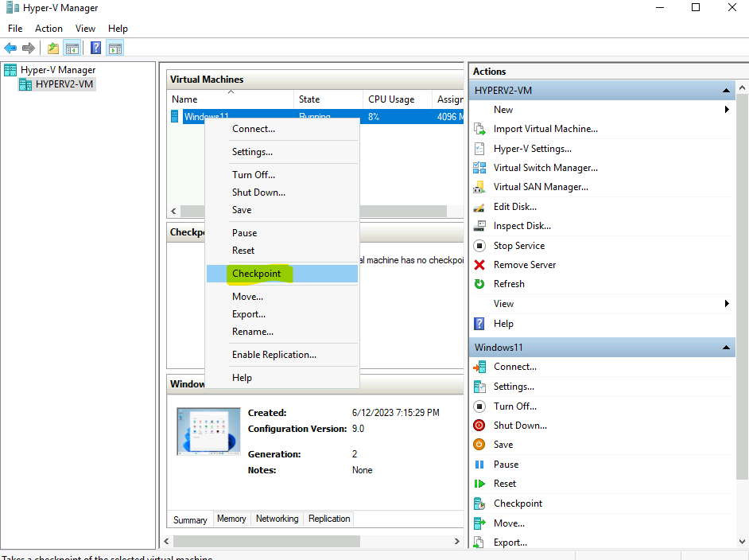Image resolution: width=749 pixels, height=560 pixels.
Task: Choose Pause in the context menu
Action: click(282, 233)
